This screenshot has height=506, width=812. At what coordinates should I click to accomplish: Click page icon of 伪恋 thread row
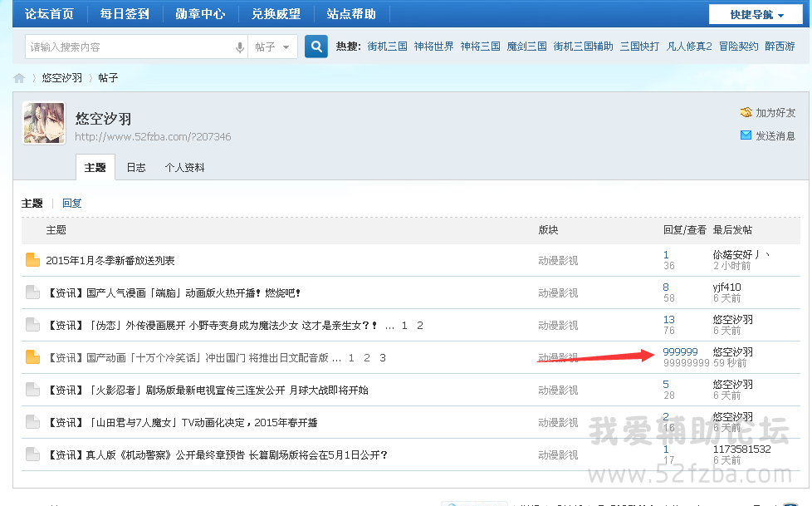(32, 325)
